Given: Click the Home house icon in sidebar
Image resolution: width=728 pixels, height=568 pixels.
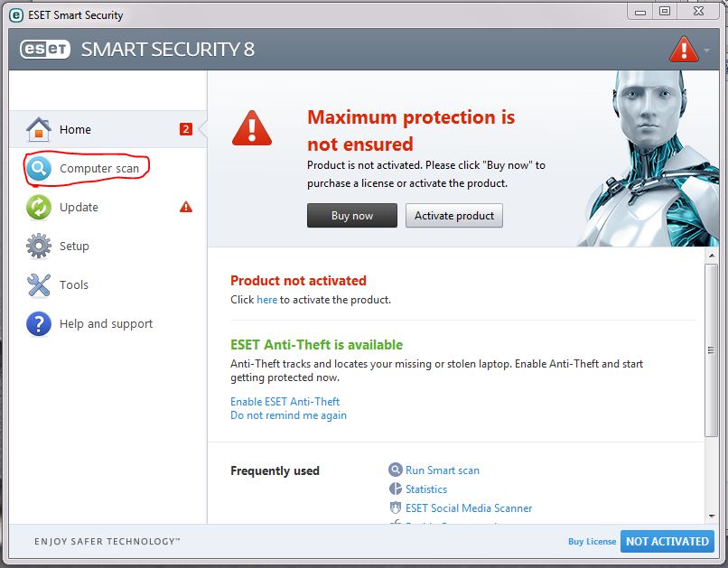Looking at the screenshot, I should click(38, 129).
